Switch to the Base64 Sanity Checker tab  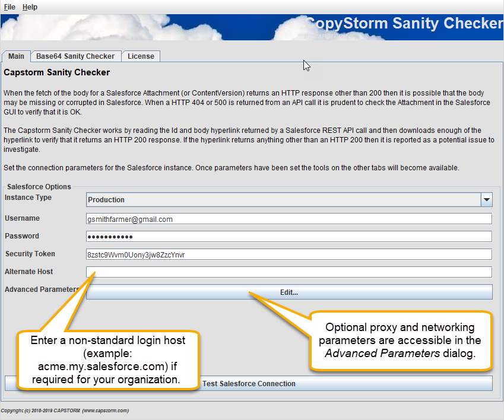[75, 56]
